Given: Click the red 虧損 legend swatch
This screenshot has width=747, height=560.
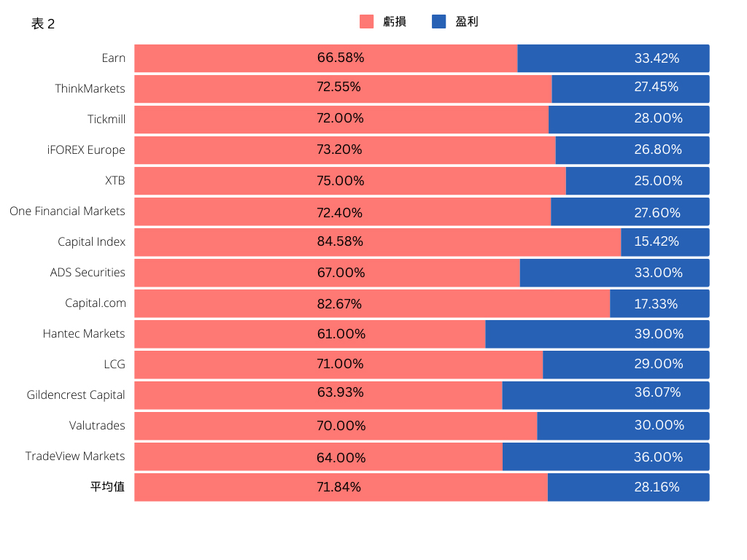Looking at the screenshot, I should point(366,21).
